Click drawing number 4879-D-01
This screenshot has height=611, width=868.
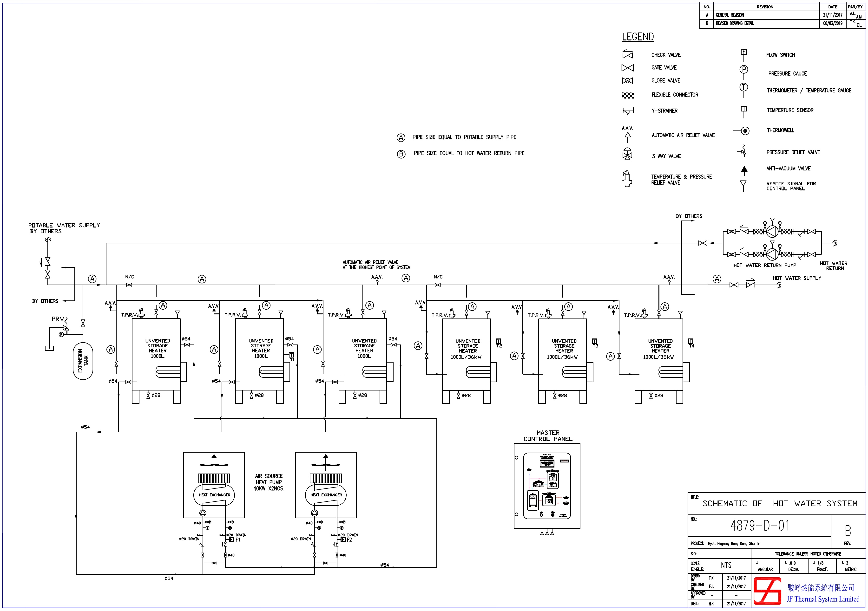pos(760,526)
